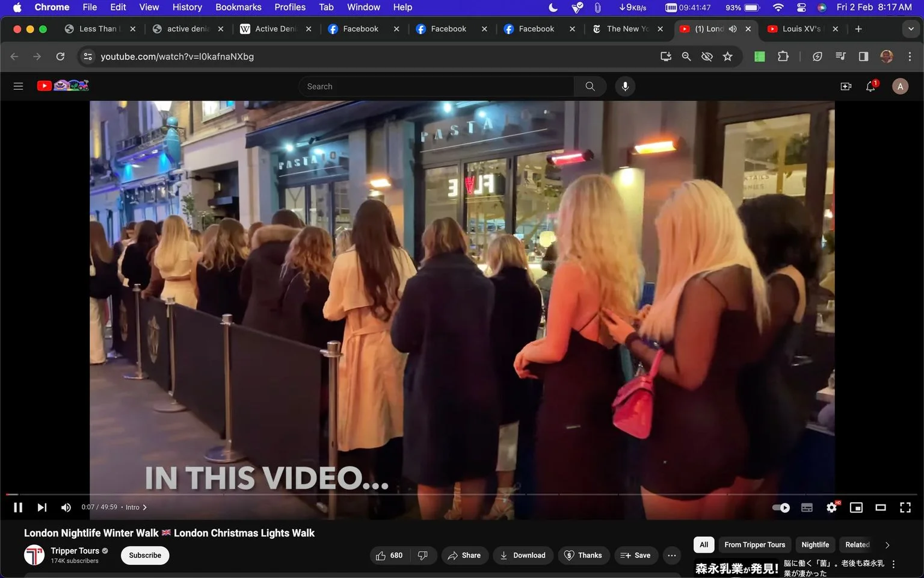Mute the video volume
Viewport: 924px width, 578px height.
66,507
